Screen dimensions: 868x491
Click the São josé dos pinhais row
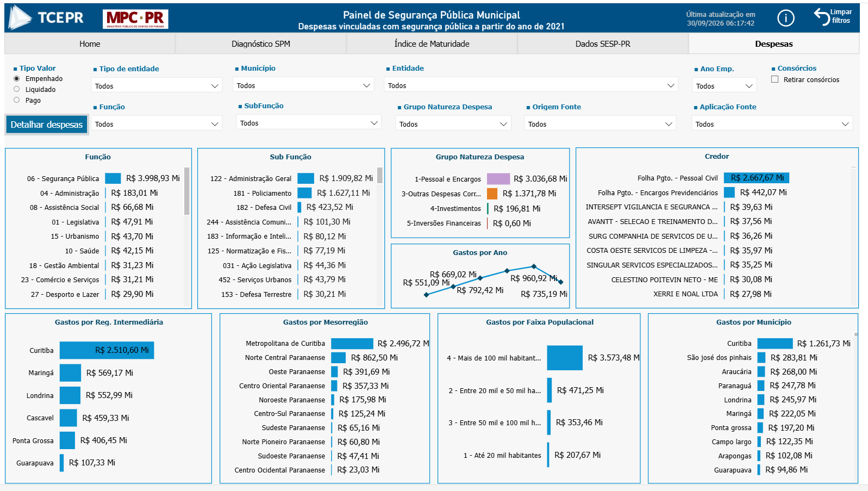(x=752, y=358)
